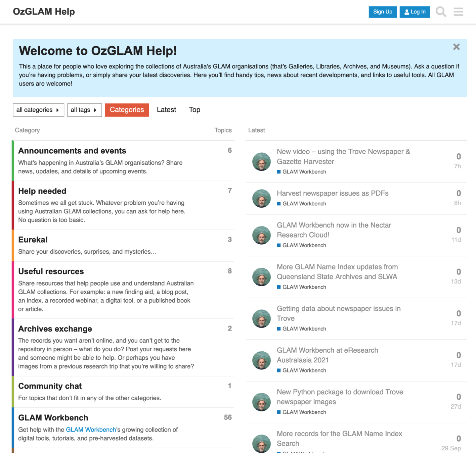Click avatar beside 'Nectar Research Cloud' topic
The image size is (476, 453).
coord(261,235)
